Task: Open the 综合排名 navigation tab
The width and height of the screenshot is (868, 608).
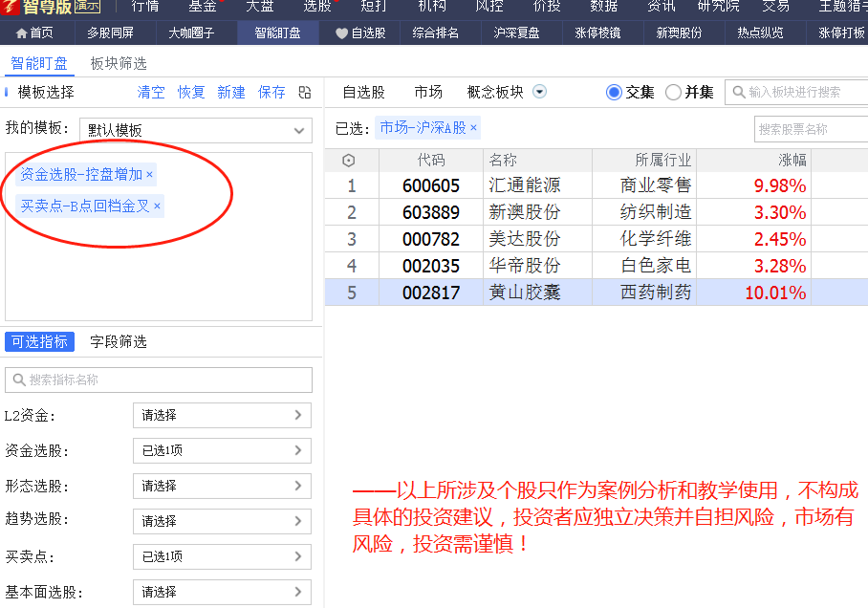Action: tap(436, 33)
